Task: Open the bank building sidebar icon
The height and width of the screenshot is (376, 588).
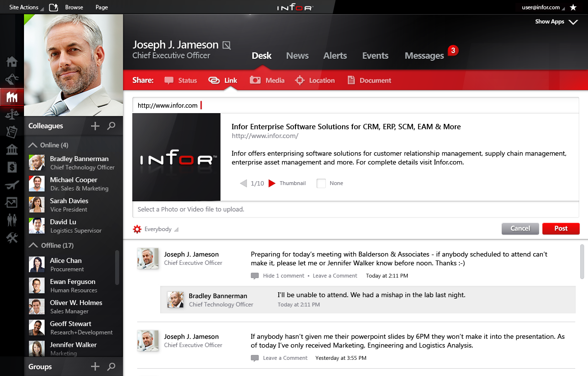Action: (12, 149)
